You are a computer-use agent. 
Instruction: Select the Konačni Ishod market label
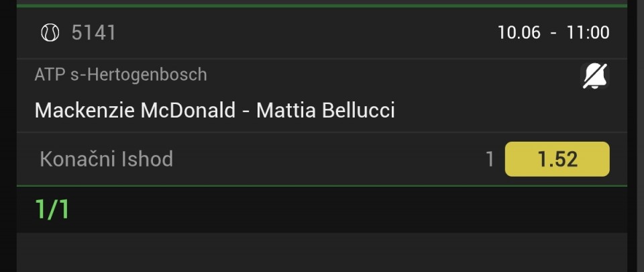(107, 159)
